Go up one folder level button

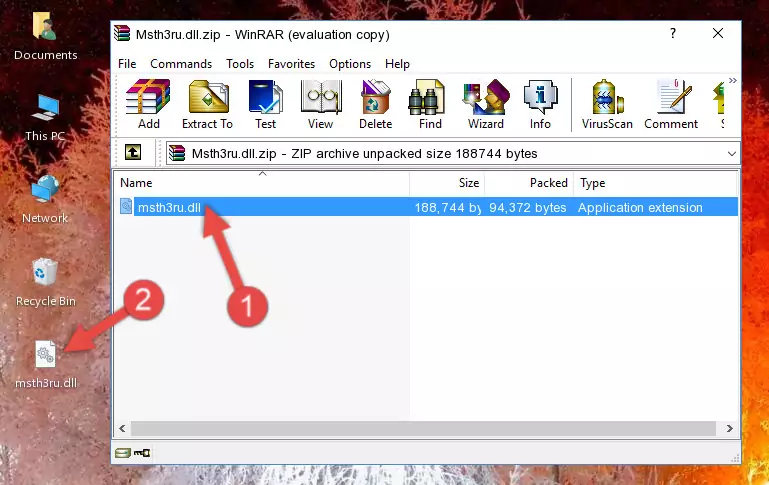coord(133,153)
